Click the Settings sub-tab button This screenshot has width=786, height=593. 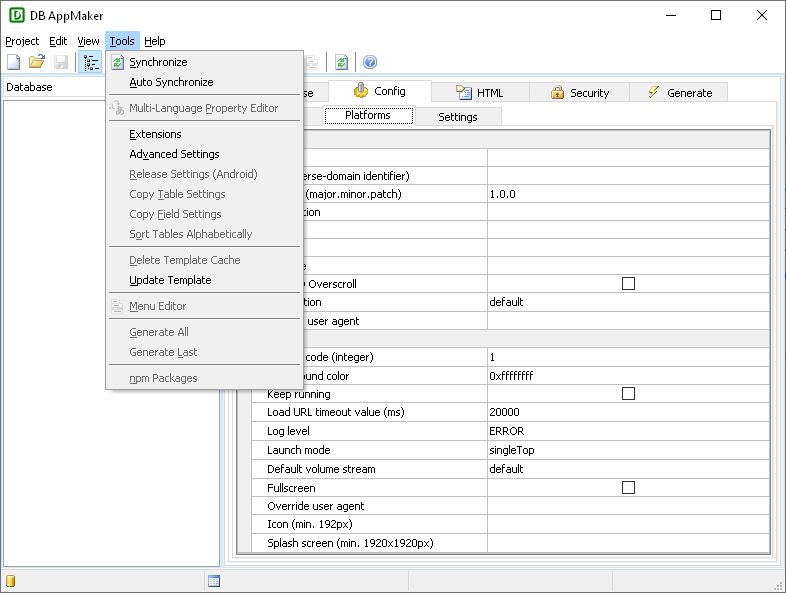(x=458, y=117)
